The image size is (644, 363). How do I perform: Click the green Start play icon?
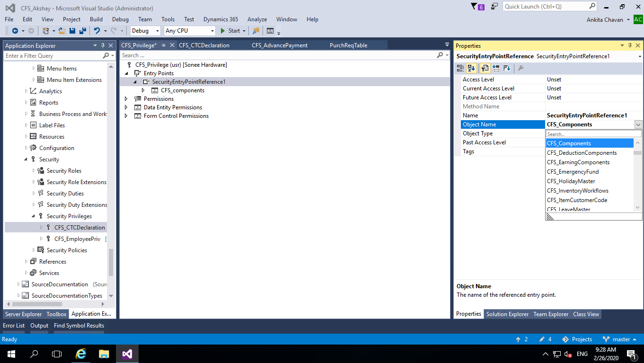[x=223, y=31]
